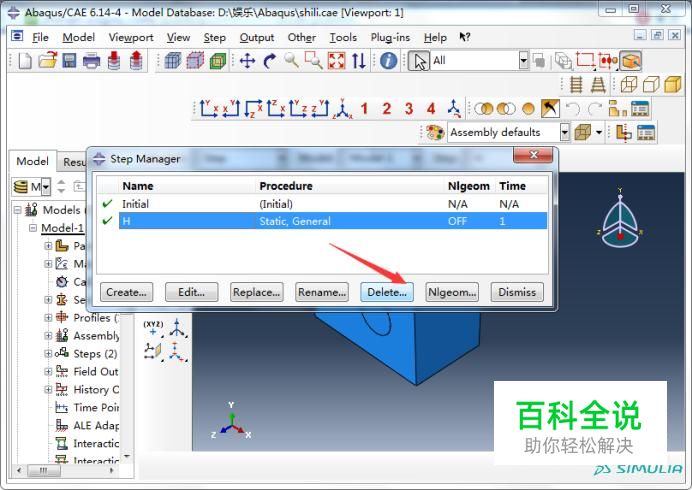Apply custom view number 1
Image resolution: width=692 pixels, height=490 pixels.
click(x=364, y=109)
